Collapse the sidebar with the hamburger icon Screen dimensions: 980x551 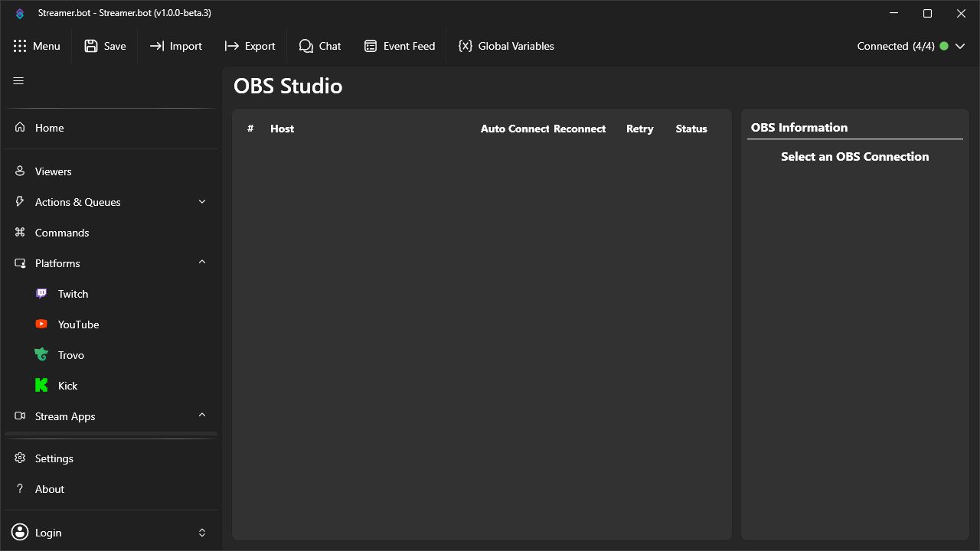pos(18,80)
